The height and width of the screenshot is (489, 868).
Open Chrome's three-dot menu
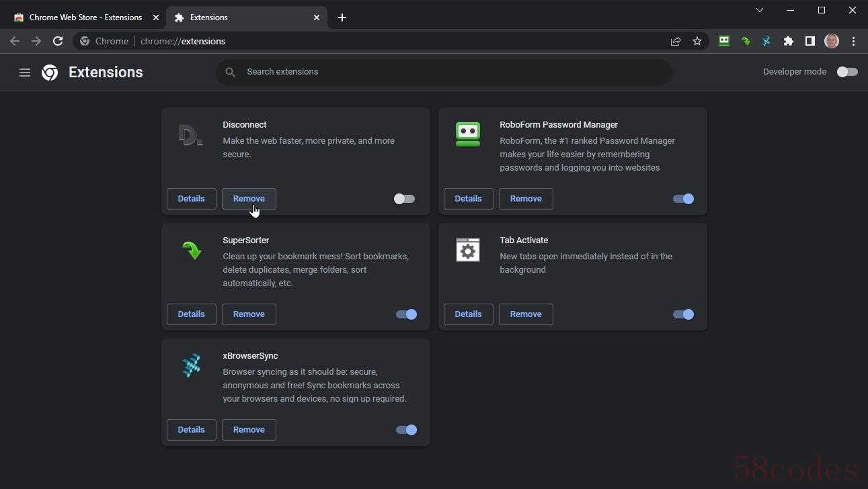(853, 41)
